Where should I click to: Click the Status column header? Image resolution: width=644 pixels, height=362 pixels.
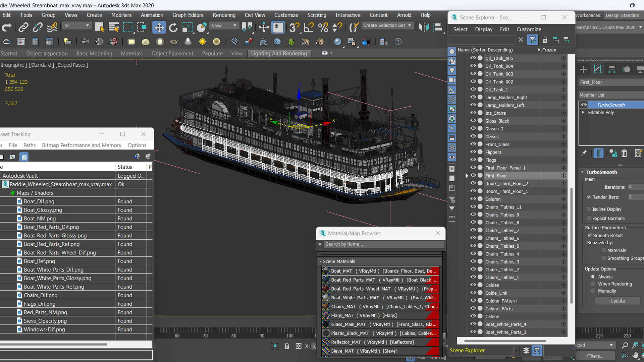[x=131, y=167]
